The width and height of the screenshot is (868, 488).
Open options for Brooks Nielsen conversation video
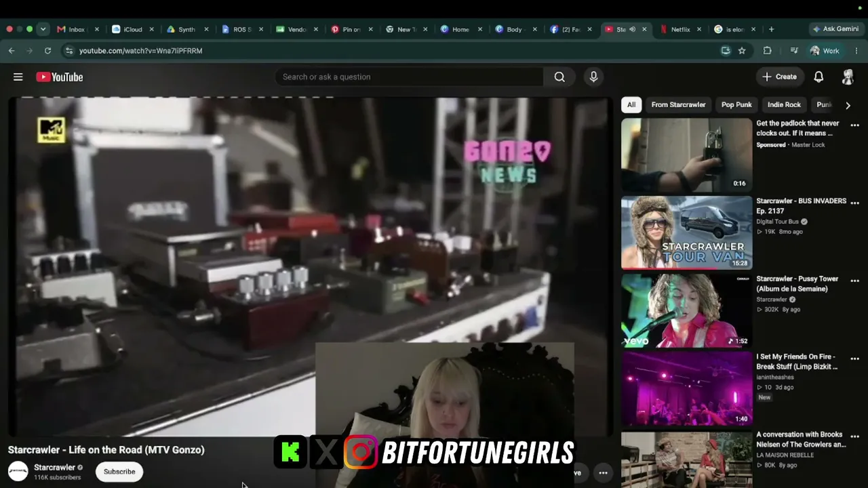coord(854,436)
